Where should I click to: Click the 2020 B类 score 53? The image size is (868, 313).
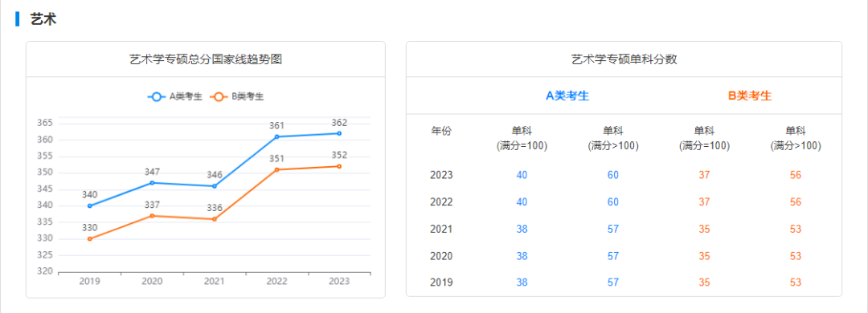[x=796, y=256]
